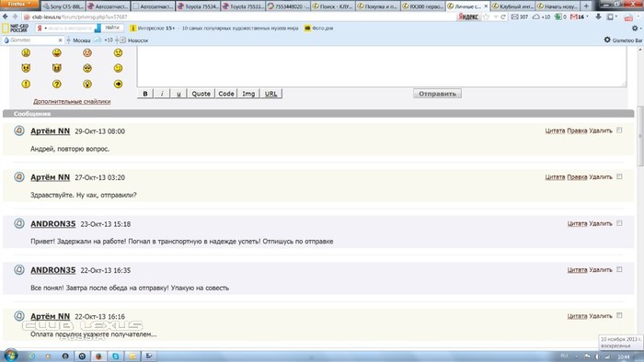This screenshot has width=644, height=362.
Task: Switch to the Sony CFS-88L tab
Action: 63,6
